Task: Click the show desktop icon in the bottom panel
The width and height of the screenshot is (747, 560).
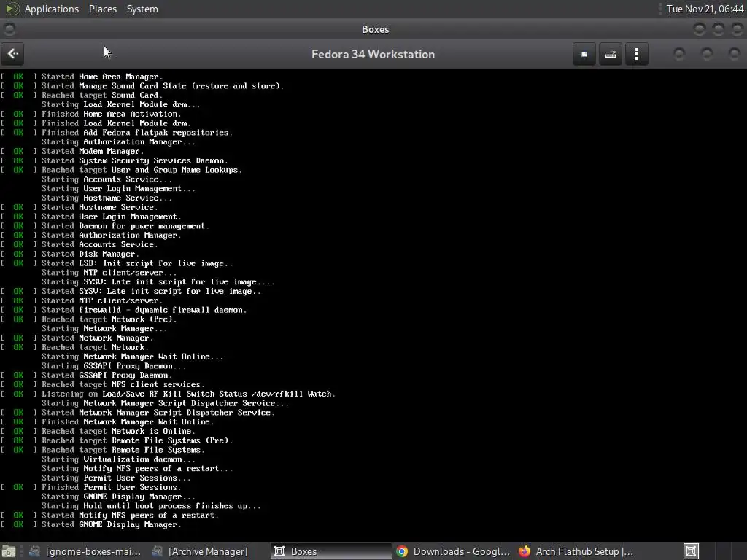Action: pos(9,551)
